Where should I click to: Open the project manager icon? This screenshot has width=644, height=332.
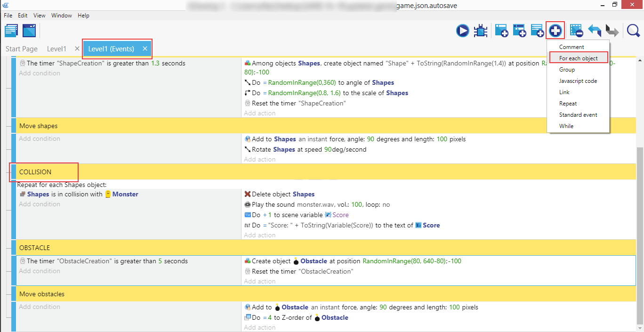(11, 31)
